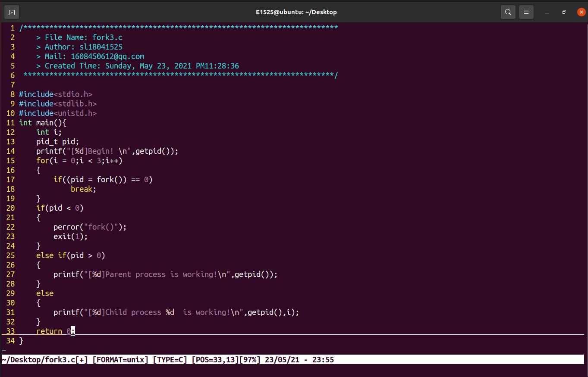Viewport: 588px width, 377px height.
Task: Click the Child process printf on line 31
Action: 176,312
